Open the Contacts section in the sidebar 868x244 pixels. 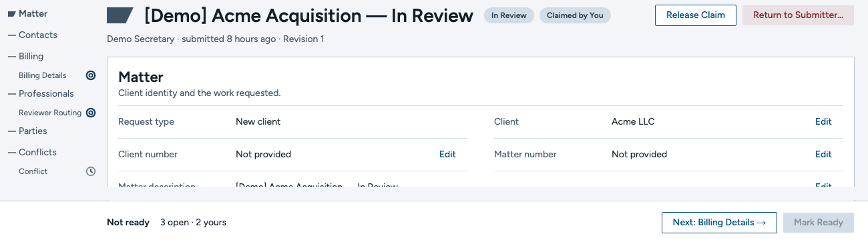pos(38,35)
